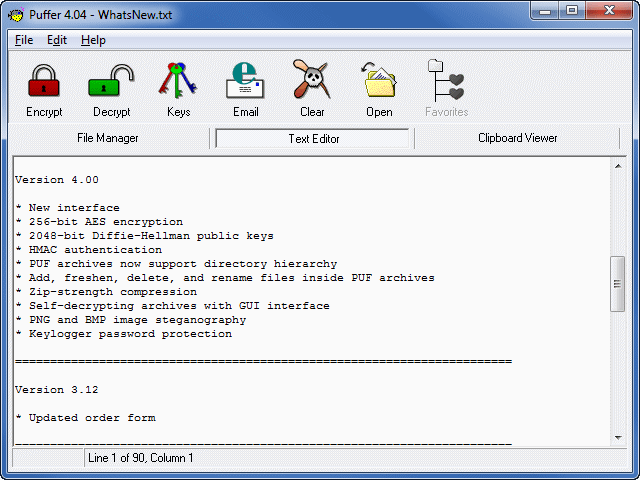Click the Email envelope icon
Viewport: 640px width, 480px height.
pos(245,80)
